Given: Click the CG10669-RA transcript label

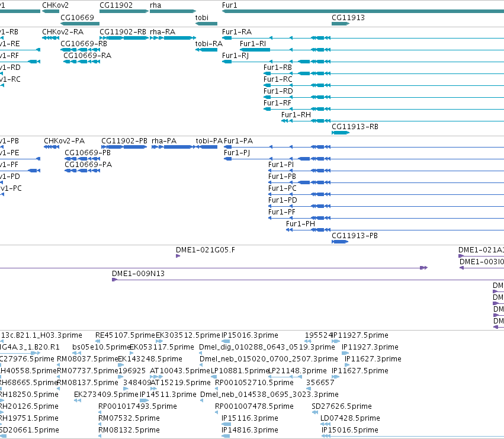Looking at the screenshot, I should click(x=88, y=55).
